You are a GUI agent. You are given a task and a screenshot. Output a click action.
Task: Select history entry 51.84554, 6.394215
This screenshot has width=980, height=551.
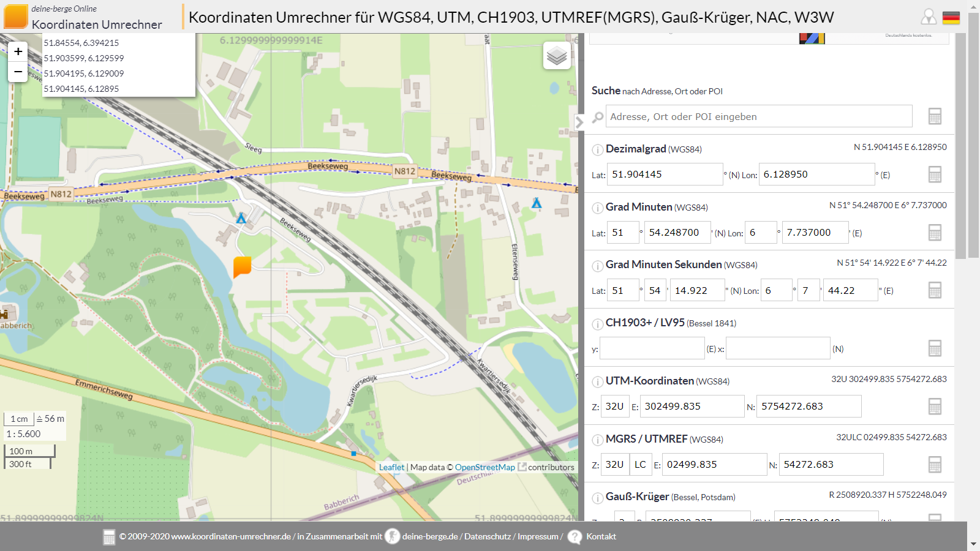(81, 43)
